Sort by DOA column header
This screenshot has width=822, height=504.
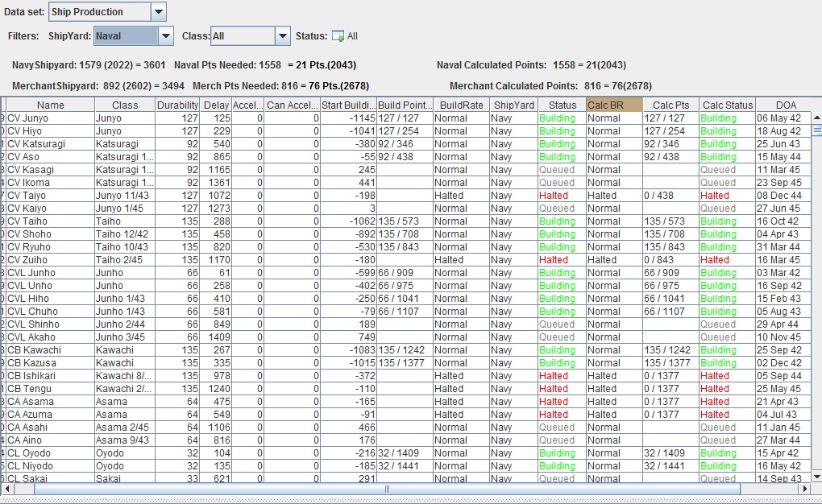785,105
